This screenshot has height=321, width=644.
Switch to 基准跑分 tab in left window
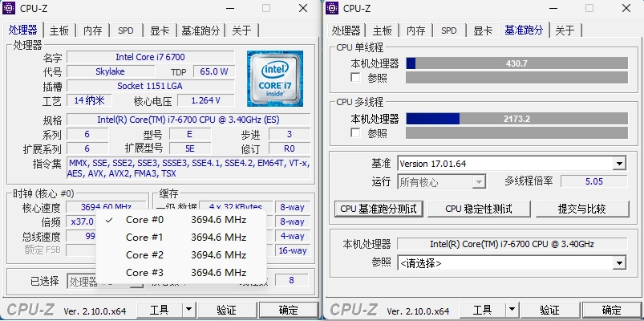coord(200,30)
